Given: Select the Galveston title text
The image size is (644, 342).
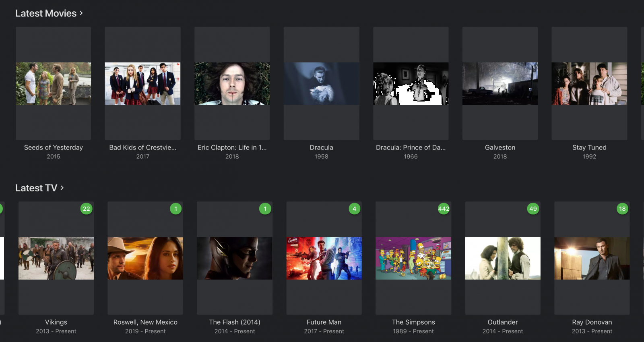Looking at the screenshot, I should [x=500, y=147].
